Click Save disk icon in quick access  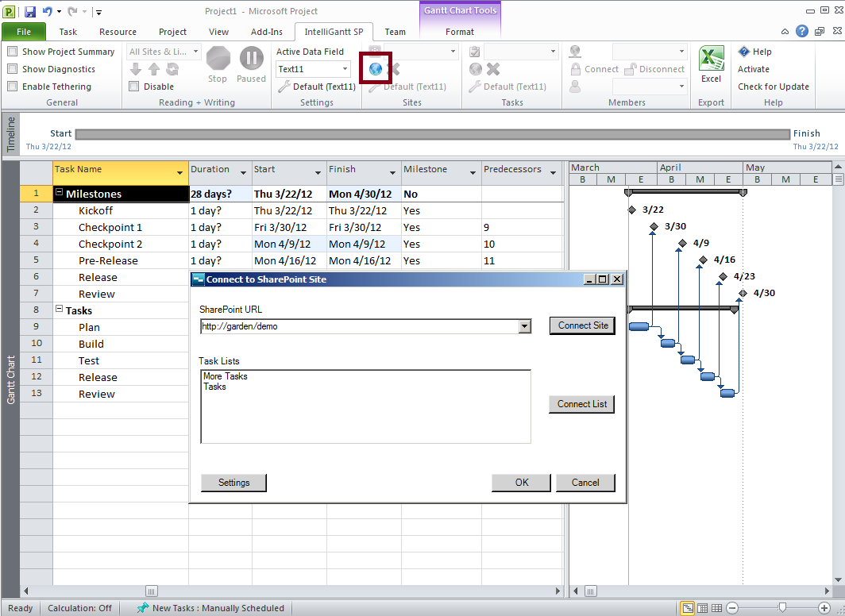[30, 11]
